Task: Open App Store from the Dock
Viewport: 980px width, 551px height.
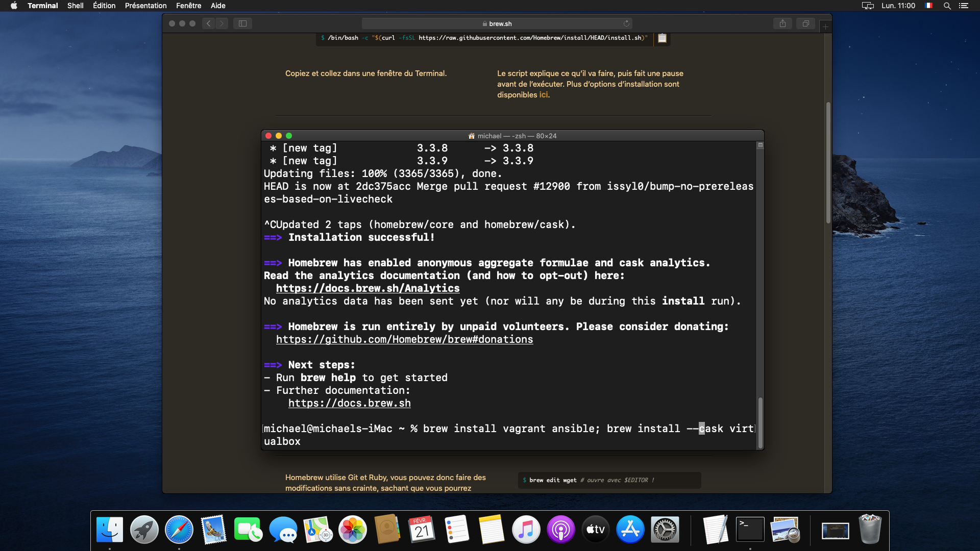Action: 630,530
